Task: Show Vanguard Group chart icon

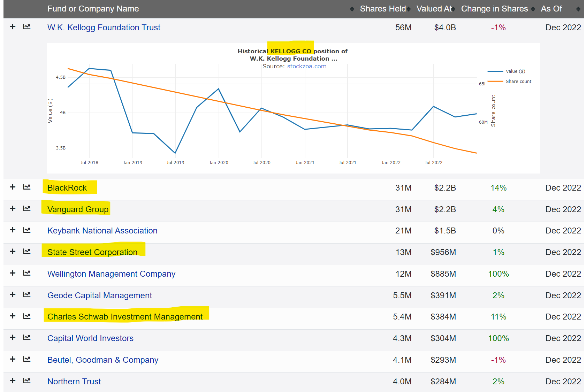Action: click(27, 209)
